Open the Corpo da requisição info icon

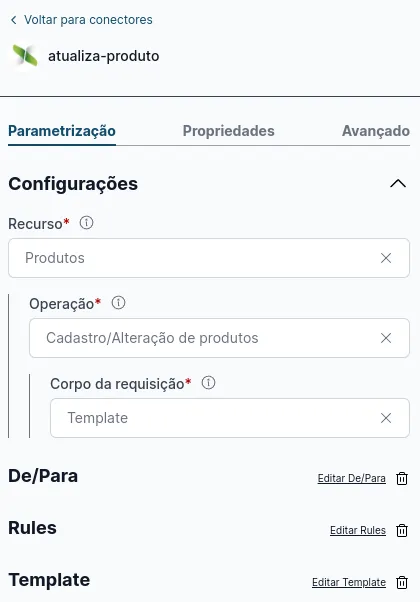click(x=208, y=383)
